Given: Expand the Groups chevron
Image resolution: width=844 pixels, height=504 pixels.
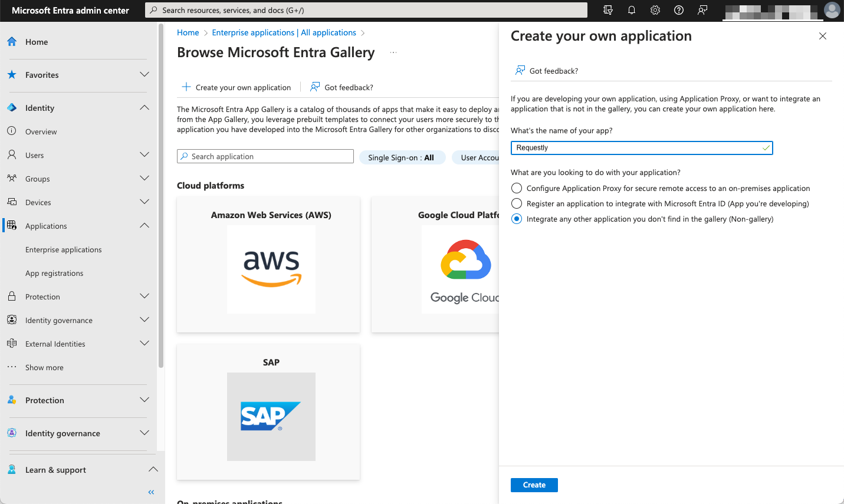Looking at the screenshot, I should (x=145, y=178).
